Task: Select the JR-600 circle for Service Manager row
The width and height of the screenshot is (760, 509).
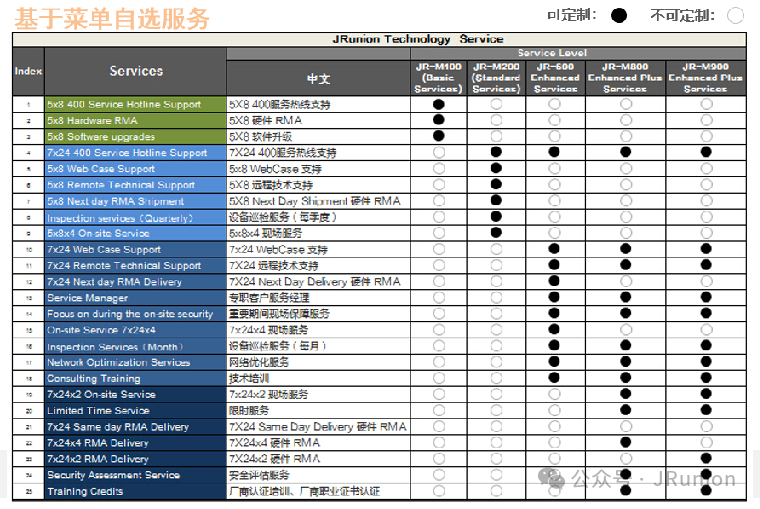Action: point(554,298)
